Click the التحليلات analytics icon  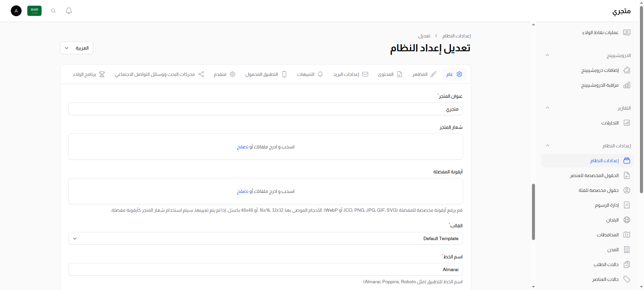(627, 123)
